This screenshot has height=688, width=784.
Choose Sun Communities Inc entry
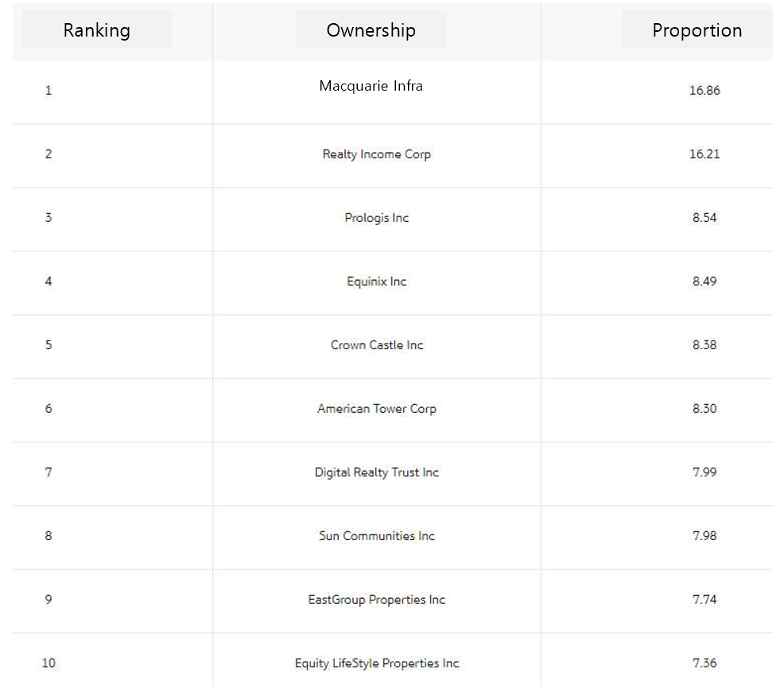coord(377,535)
